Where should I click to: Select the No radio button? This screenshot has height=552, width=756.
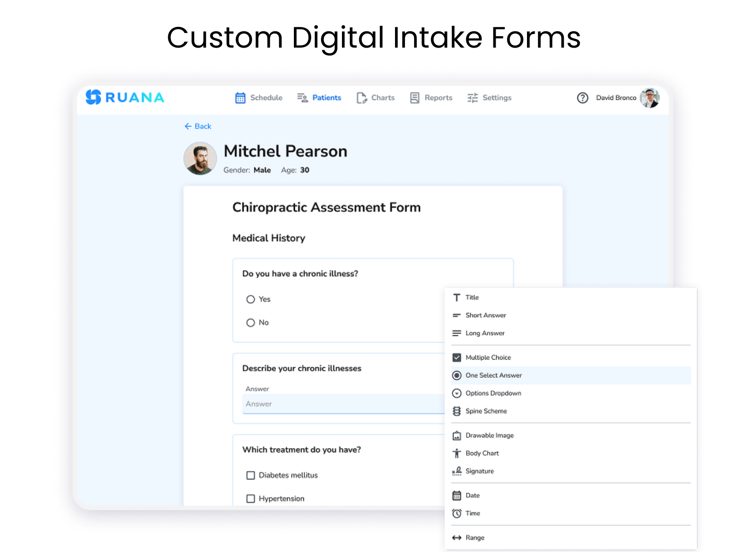click(251, 322)
